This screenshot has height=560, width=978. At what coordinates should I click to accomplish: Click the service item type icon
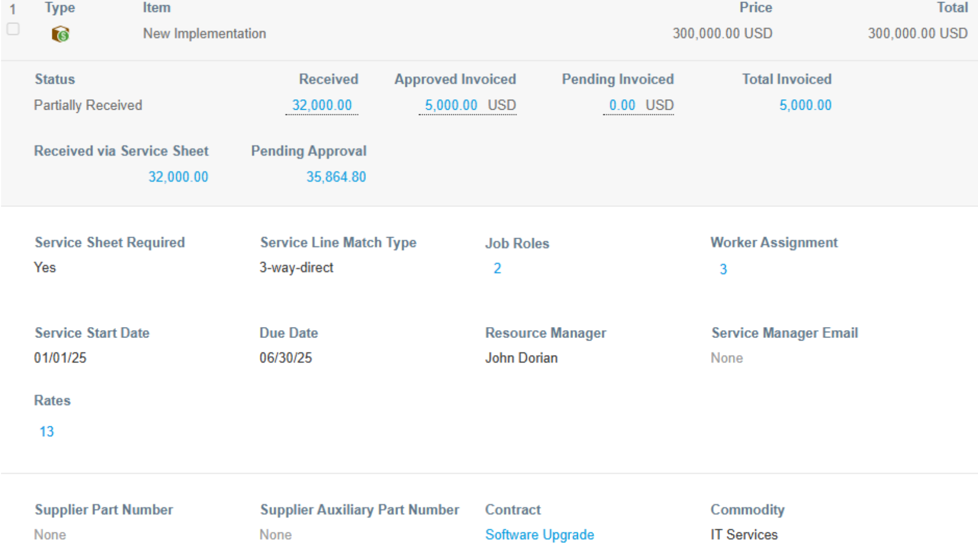(x=61, y=34)
